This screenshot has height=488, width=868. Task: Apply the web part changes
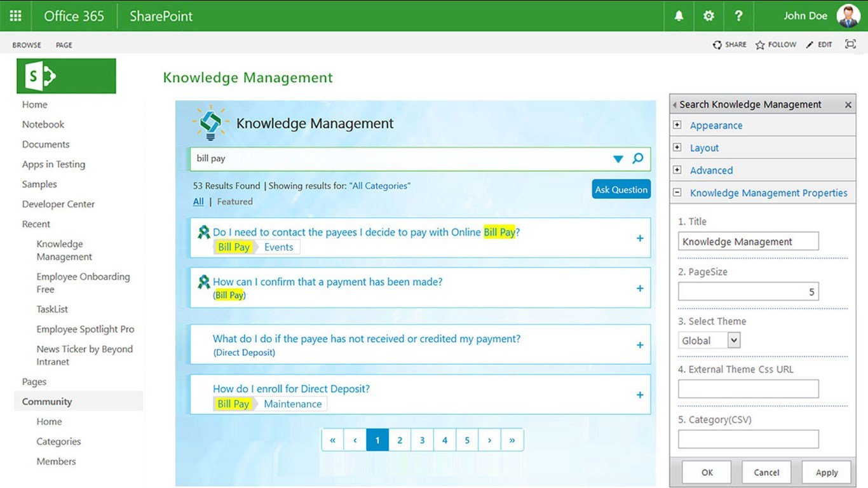coord(826,472)
